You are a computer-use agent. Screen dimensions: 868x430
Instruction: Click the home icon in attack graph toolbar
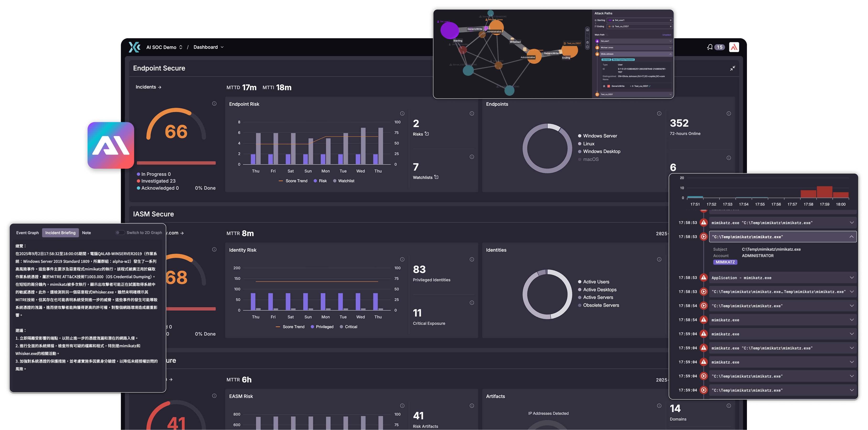588,30
